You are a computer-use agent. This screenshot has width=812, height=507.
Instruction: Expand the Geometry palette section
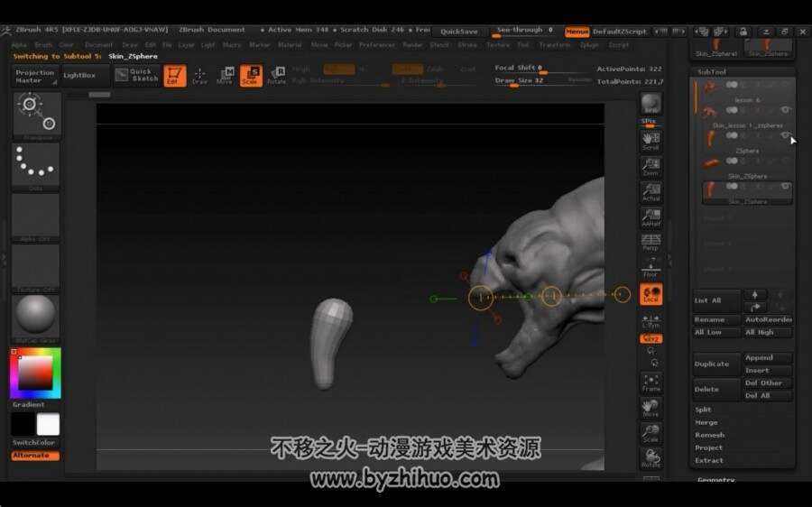point(716,480)
